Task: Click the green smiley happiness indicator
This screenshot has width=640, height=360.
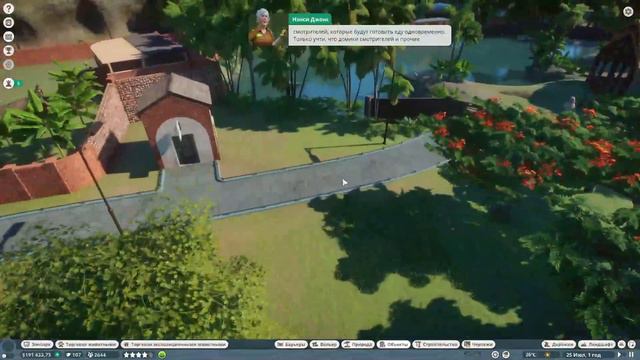Action: pyautogui.click(x=162, y=355)
